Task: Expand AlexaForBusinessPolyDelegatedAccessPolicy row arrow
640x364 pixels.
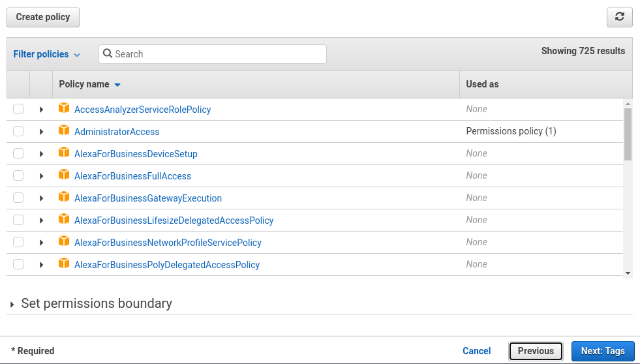Action: tap(41, 265)
